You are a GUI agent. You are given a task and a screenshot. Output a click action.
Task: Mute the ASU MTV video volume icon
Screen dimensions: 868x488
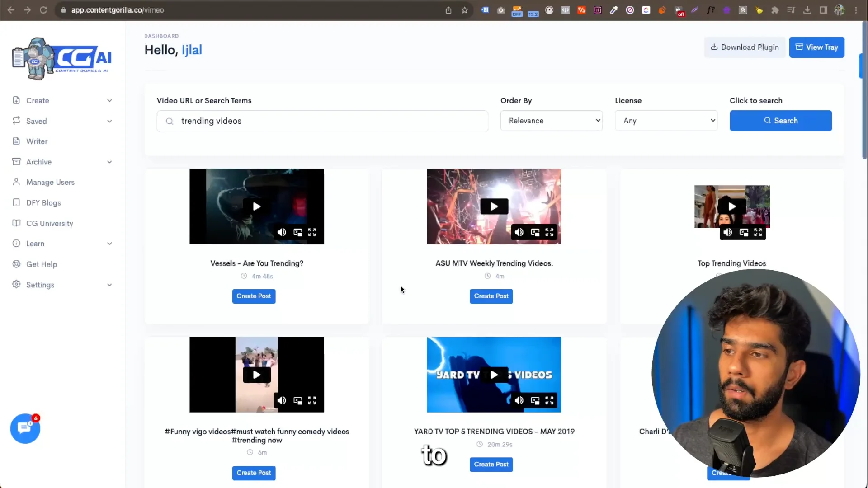(519, 232)
